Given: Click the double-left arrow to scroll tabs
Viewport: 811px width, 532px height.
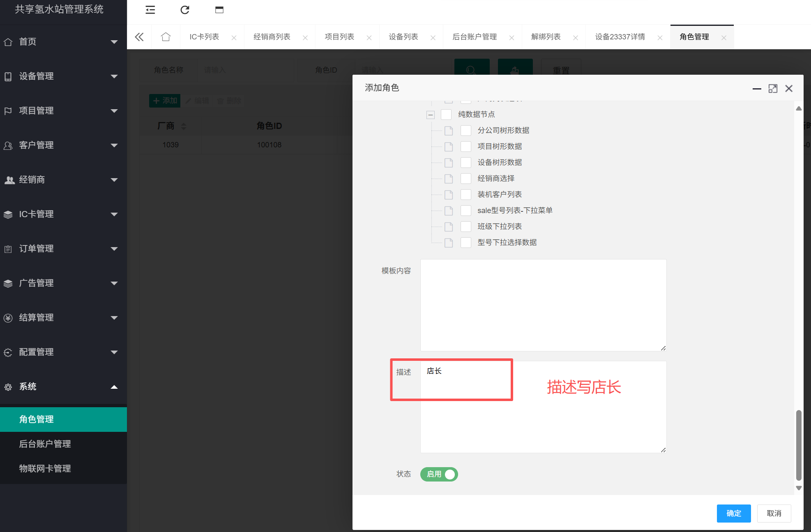Looking at the screenshot, I should (x=139, y=37).
